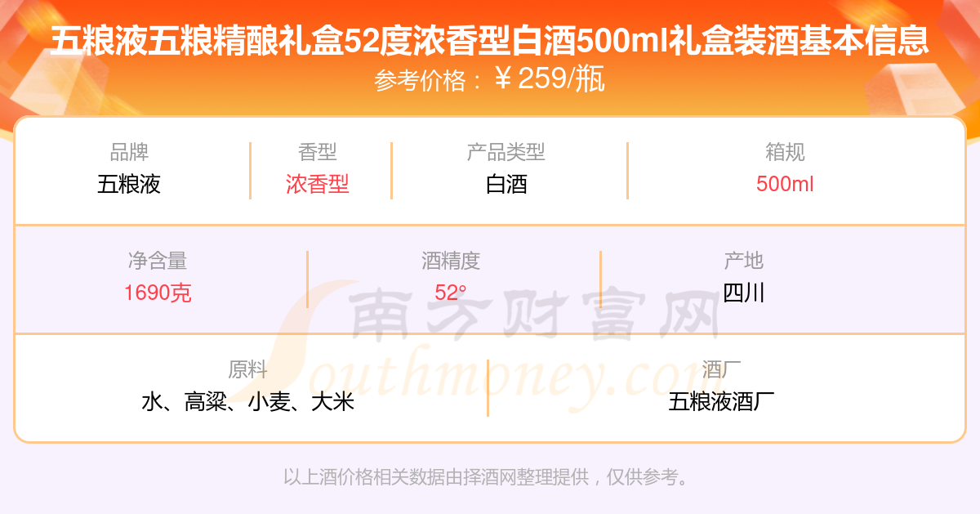Click the 产品类型 label
This screenshot has width=980, height=514.
coord(506,152)
